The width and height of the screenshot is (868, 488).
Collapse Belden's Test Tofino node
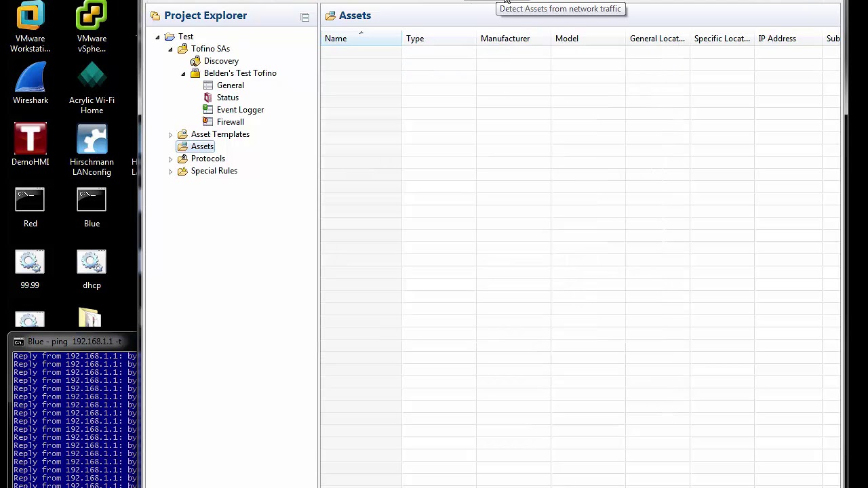coord(183,73)
